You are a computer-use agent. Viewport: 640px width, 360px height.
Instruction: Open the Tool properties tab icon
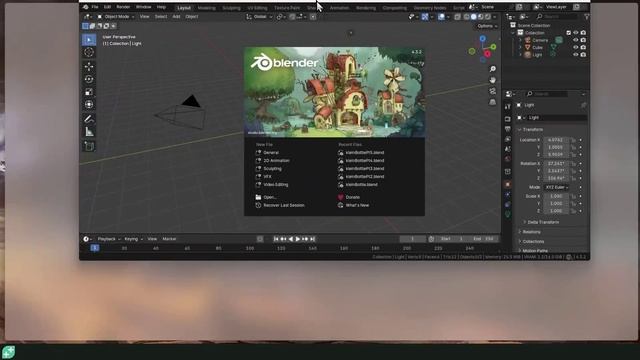(x=508, y=107)
